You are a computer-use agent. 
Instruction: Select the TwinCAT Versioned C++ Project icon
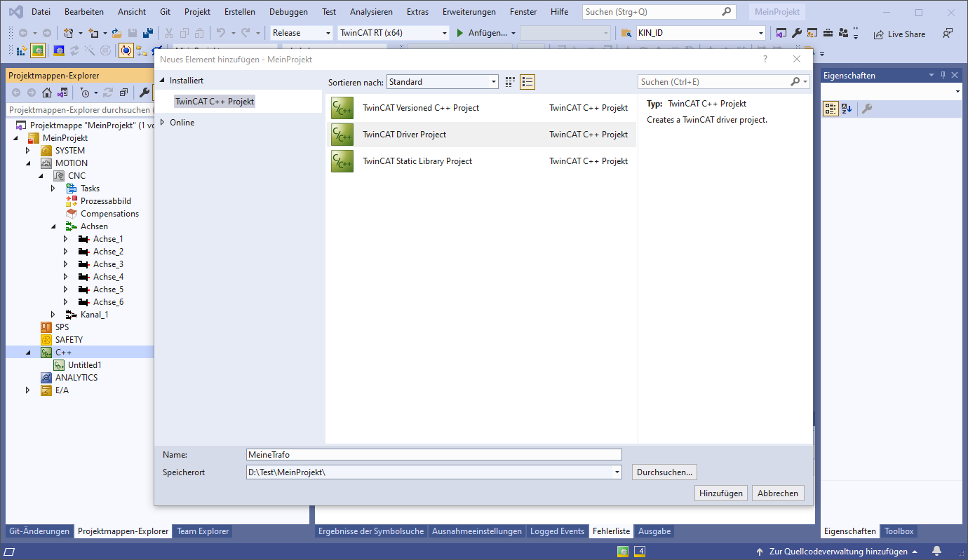point(342,108)
